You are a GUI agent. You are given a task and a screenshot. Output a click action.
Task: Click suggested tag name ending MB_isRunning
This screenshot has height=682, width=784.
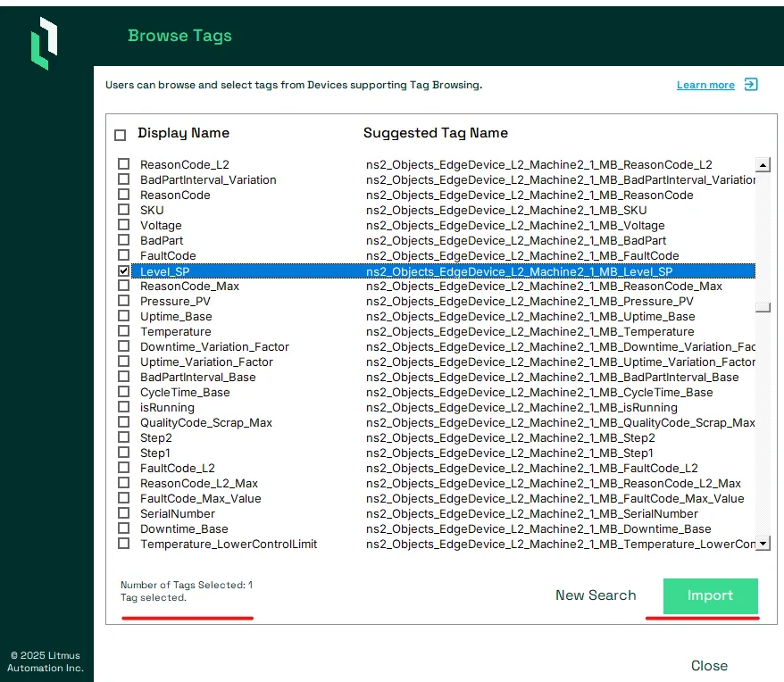click(521, 407)
